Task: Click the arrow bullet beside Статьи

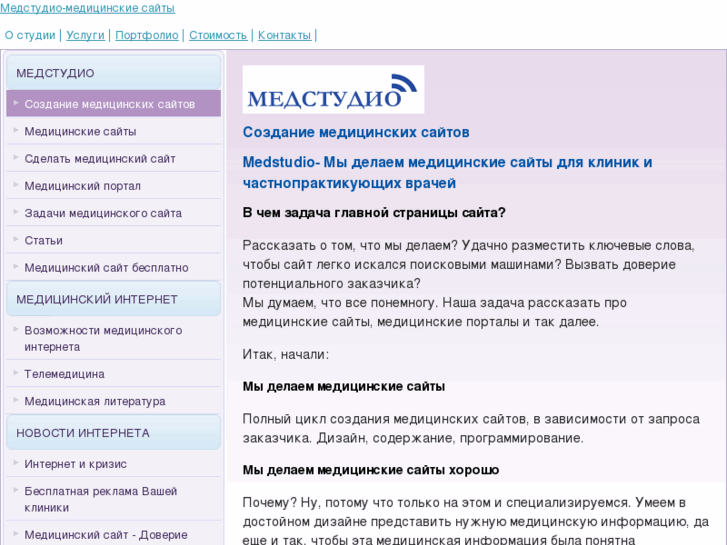Action: point(16,239)
